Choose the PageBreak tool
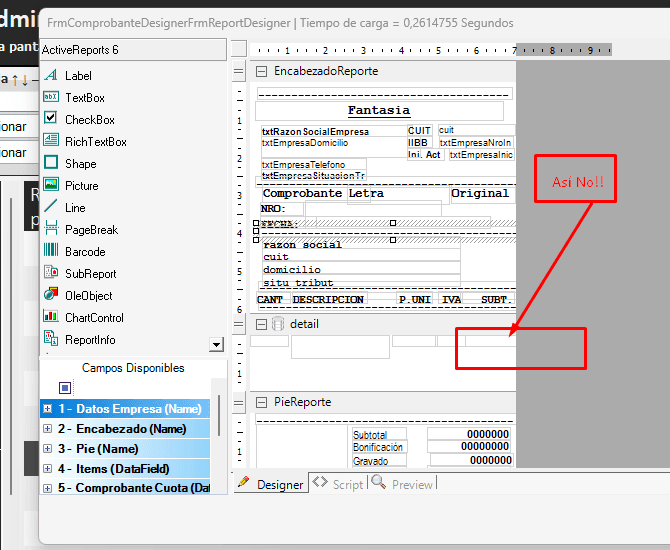This screenshot has width=670, height=550. pyautogui.click(x=91, y=230)
